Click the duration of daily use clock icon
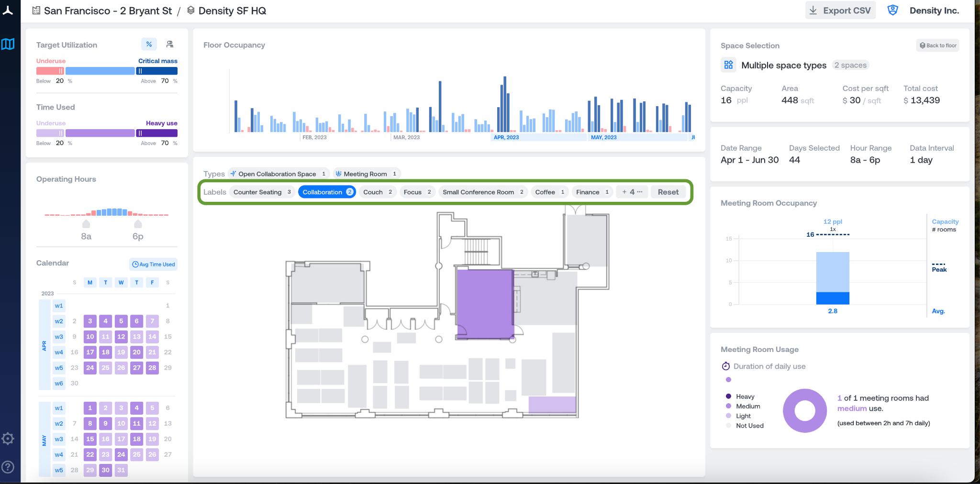The height and width of the screenshot is (484, 980). click(725, 366)
